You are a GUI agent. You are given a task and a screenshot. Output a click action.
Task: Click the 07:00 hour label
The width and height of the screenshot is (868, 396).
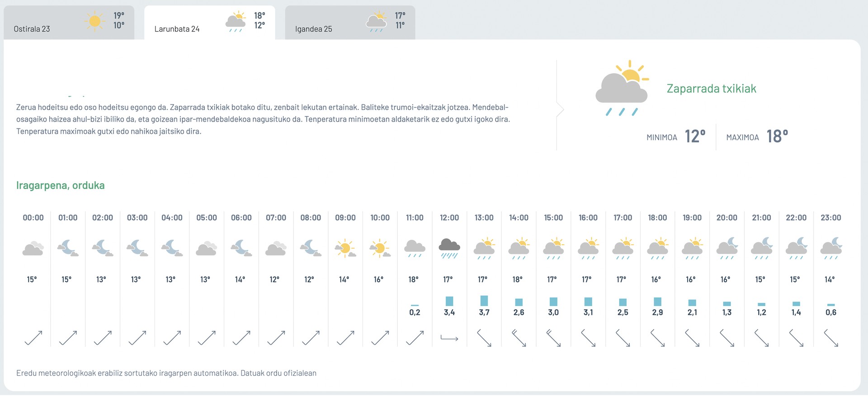coord(276,218)
